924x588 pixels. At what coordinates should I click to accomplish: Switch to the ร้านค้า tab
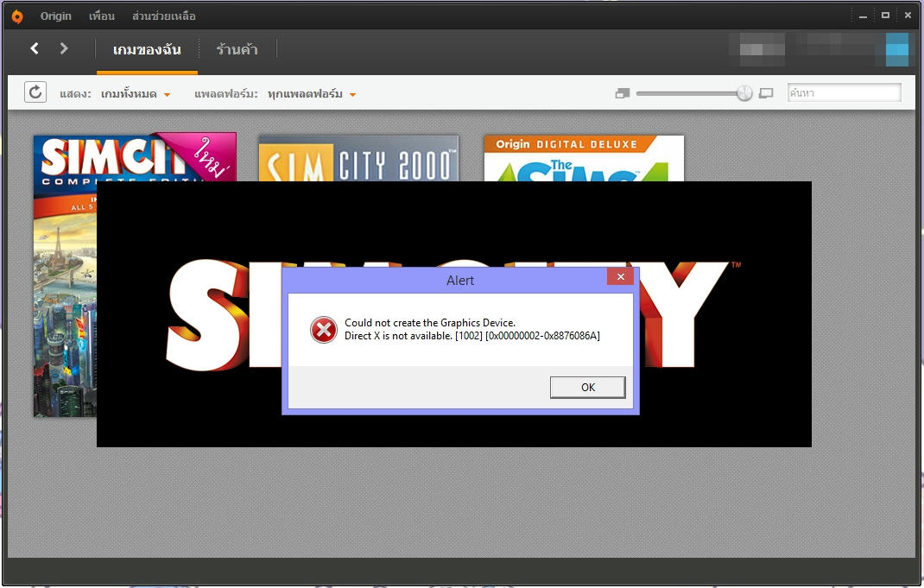[x=237, y=50]
